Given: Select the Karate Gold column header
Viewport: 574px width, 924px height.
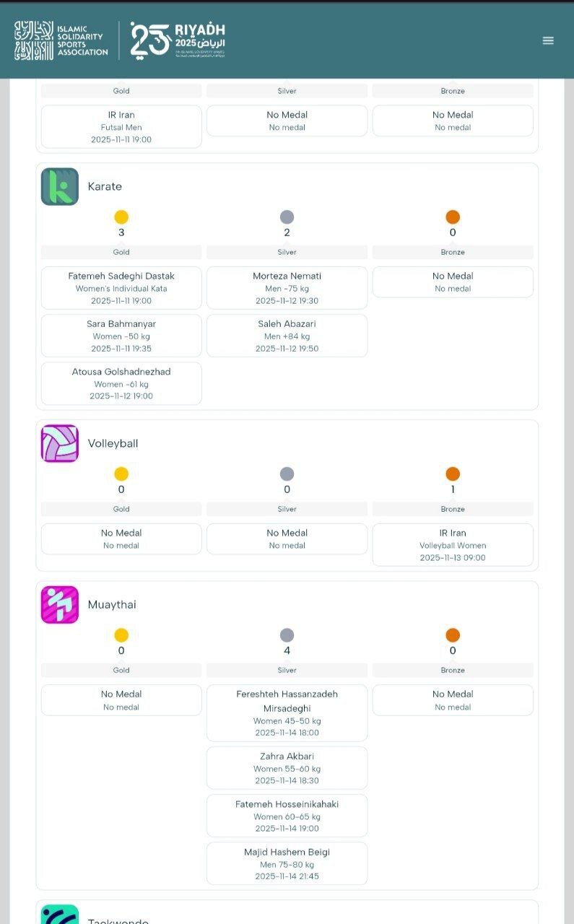Looking at the screenshot, I should (x=121, y=252).
